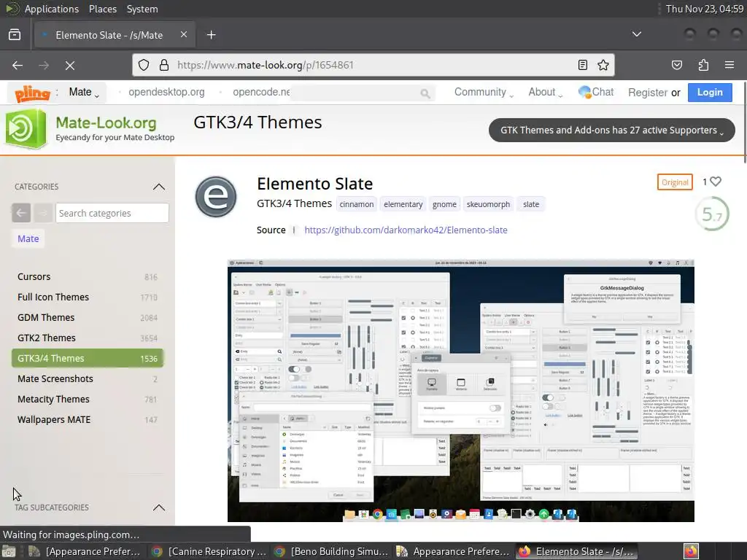Click the slate tag
This screenshot has width=747, height=560.
(x=531, y=204)
